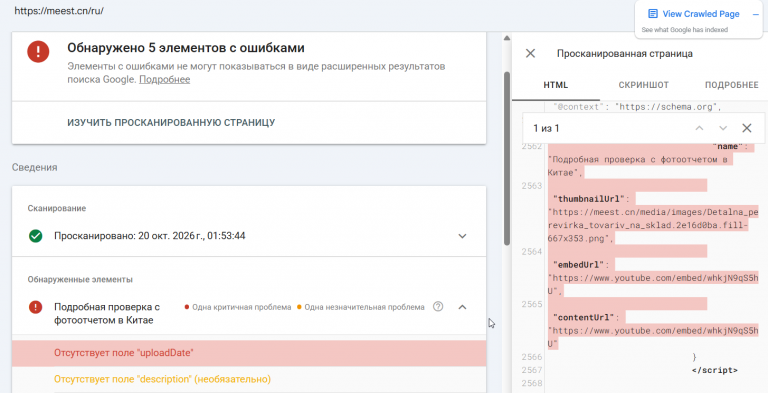768x393 pixels.
Task: Click ИЗУЧИТЬ ПРОСКАНИРОВАННУЮ СТРАНИЦУ button
Action: coord(171,123)
